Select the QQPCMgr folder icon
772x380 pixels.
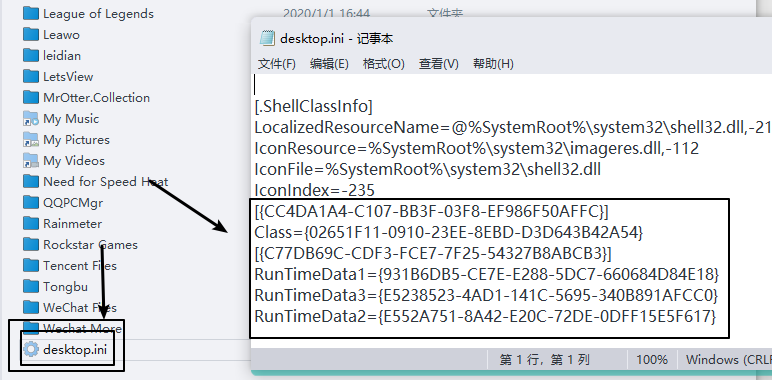click(x=31, y=202)
